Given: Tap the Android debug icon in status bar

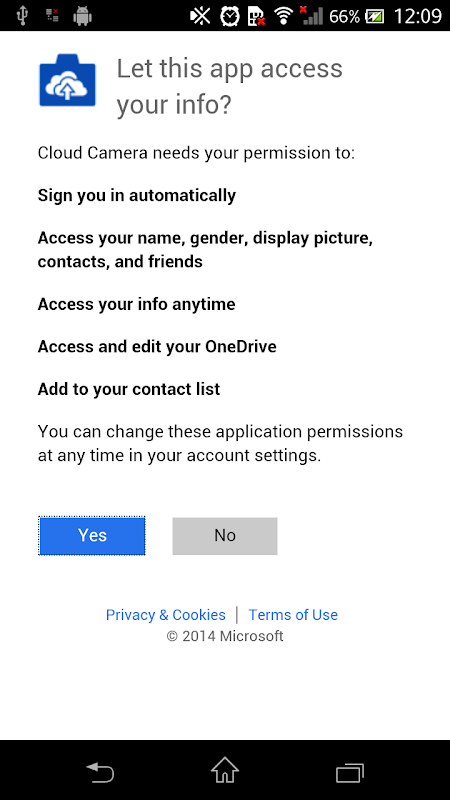Looking at the screenshot, I should click(82, 16).
